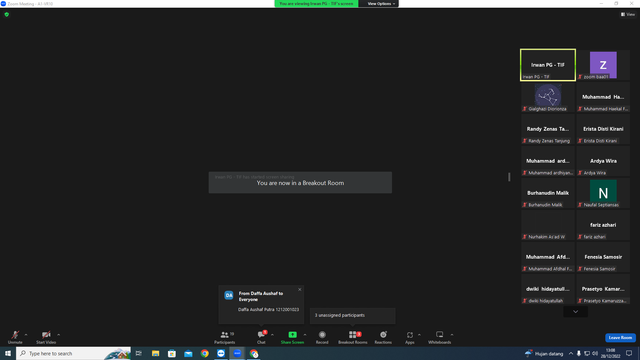Select the zoom baa01 participant tile
Image resolution: width=640 pixels, height=360 pixels.
click(x=603, y=65)
